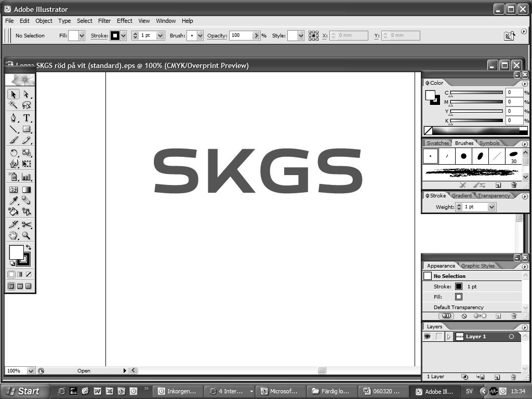
Task: Select the Scale tool
Action: coord(26,153)
